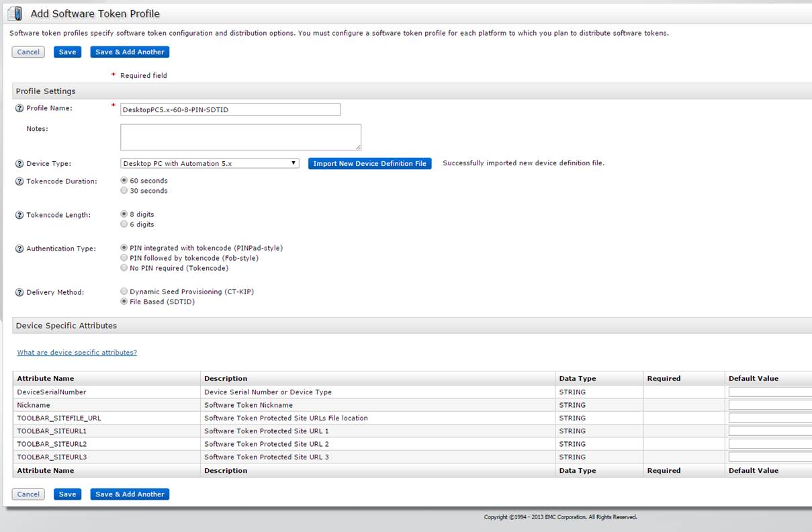
Task: Click the Default Value field for Nickname
Action: coord(769,404)
